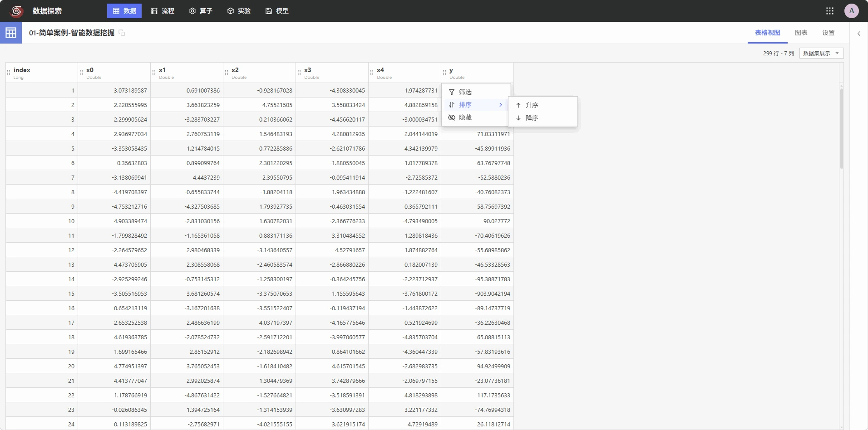Open 模型 tab in top navigation
Screen dimensions: 868x430
[277, 11]
